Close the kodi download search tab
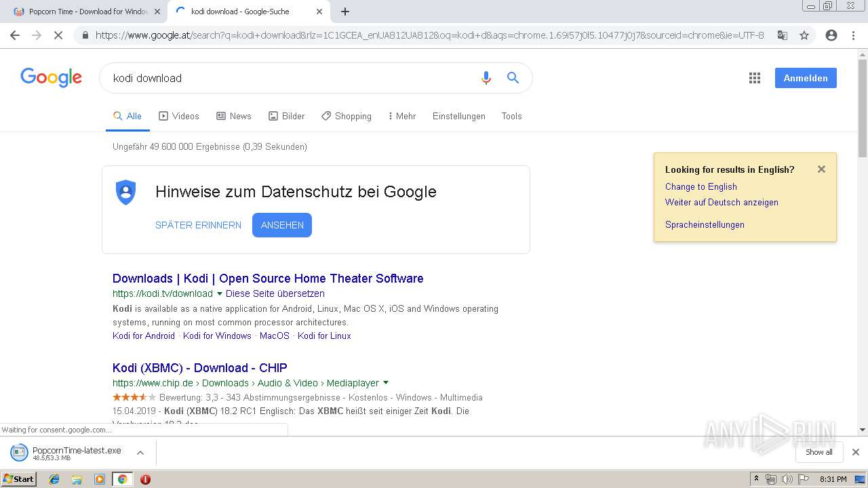Image resolution: width=868 pixels, height=488 pixels. coord(319,12)
